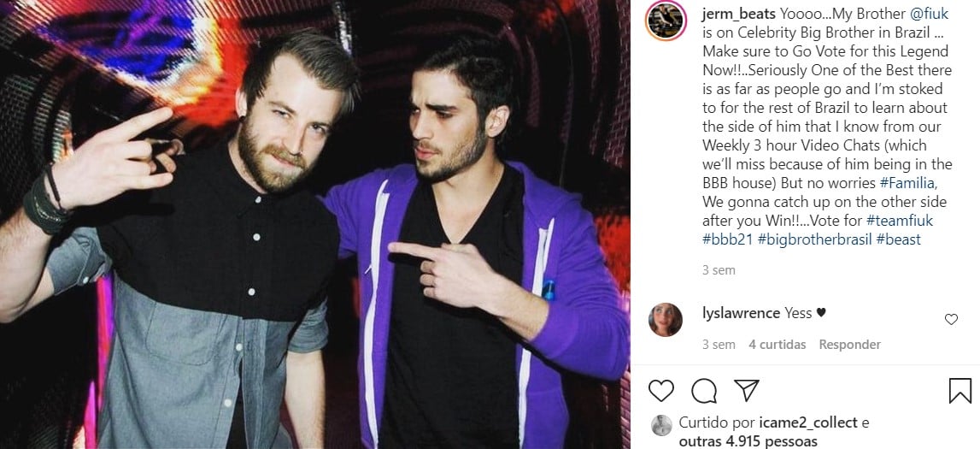Open lyslawrence's avatar
This screenshot has width=980, height=449.
(666, 320)
